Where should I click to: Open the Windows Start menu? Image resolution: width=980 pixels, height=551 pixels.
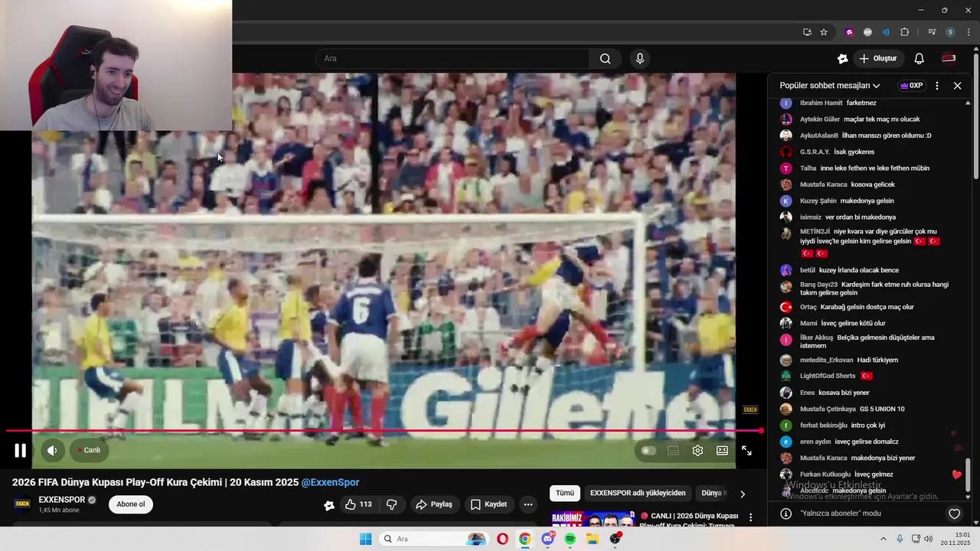pos(366,539)
